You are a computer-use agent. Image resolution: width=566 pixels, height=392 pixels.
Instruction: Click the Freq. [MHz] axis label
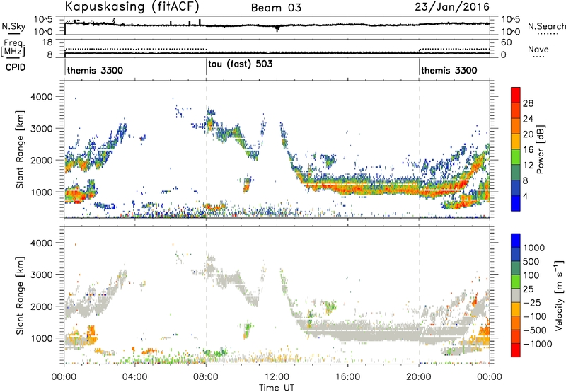pyautogui.click(x=13, y=47)
